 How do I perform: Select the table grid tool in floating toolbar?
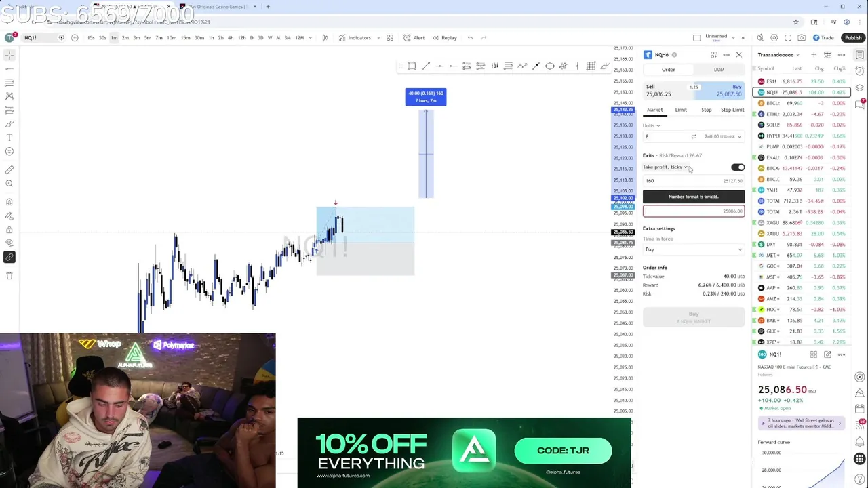[x=591, y=66]
